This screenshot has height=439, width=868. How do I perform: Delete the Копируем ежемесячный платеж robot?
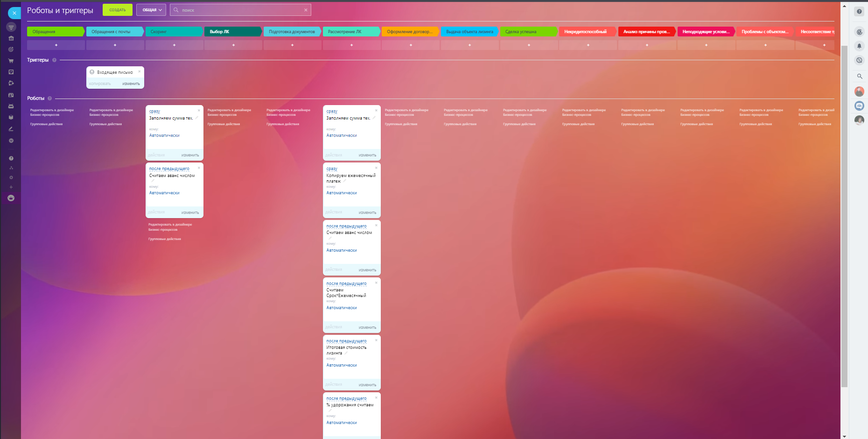tap(376, 168)
